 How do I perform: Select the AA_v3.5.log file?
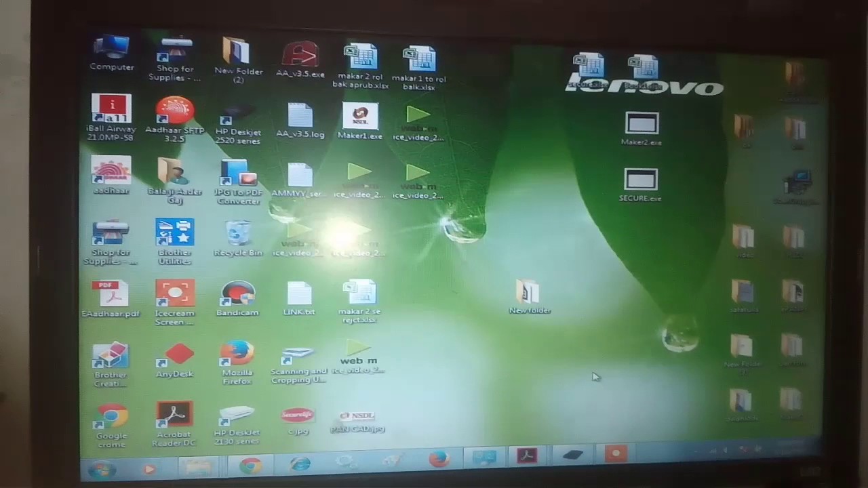[x=300, y=121]
